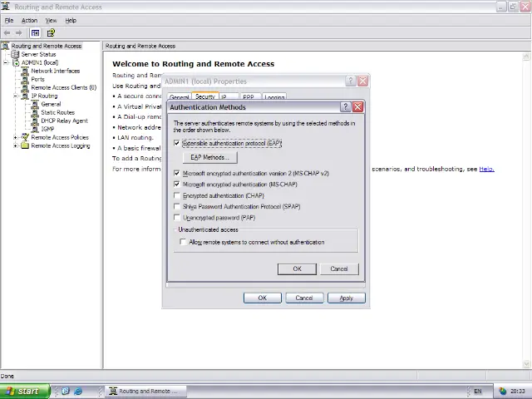Image resolution: width=532 pixels, height=399 pixels.
Task: Enable Shiva Password Authentication Protocol (SPAP)
Action: [177, 206]
